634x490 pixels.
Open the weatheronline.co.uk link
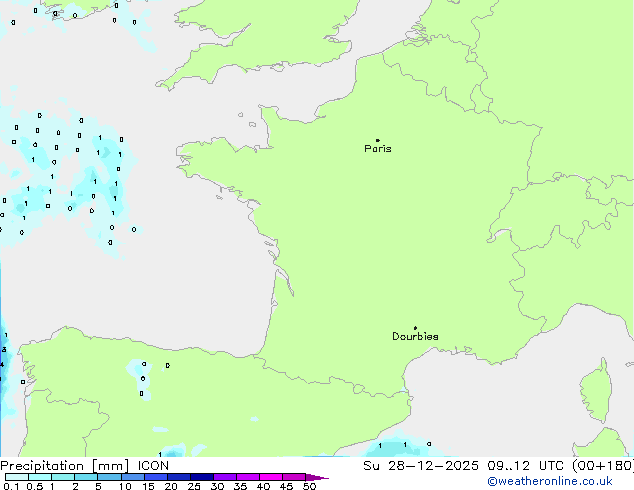(x=550, y=481)
